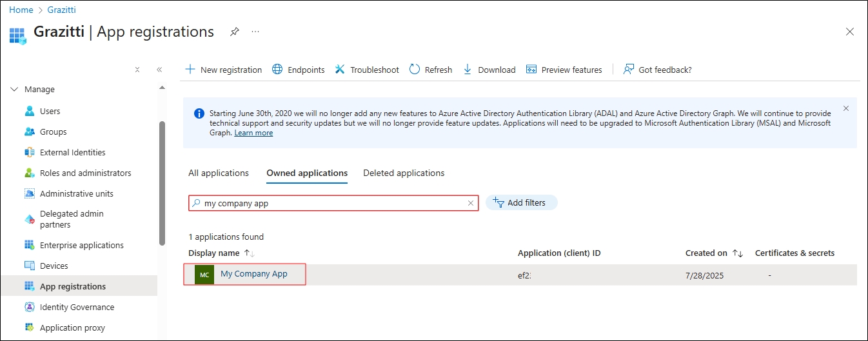Pin the Grazitti App registrations page
The width and height of the screenshot is (868, 341).
(x=235, y=32)
